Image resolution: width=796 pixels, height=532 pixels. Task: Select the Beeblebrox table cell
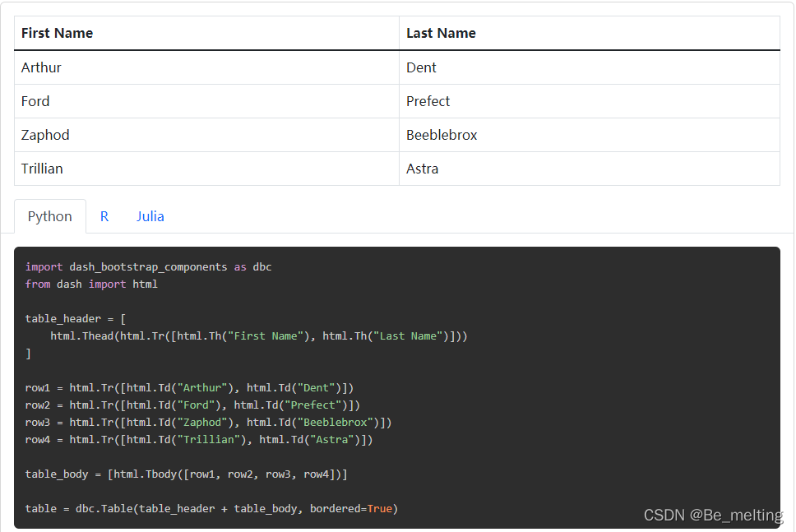[x=590, y=135]
